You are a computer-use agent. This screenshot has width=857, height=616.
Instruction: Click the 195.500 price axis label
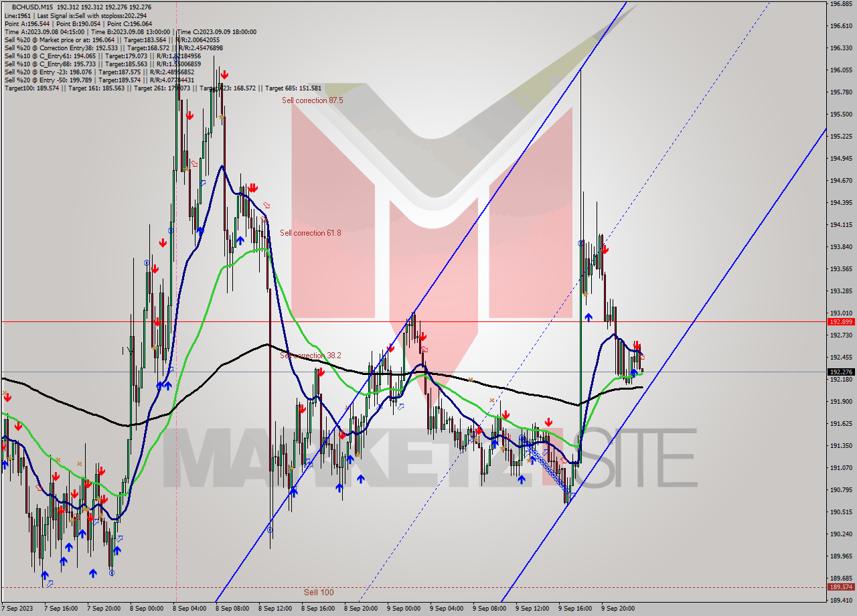(x=840, y=114)
